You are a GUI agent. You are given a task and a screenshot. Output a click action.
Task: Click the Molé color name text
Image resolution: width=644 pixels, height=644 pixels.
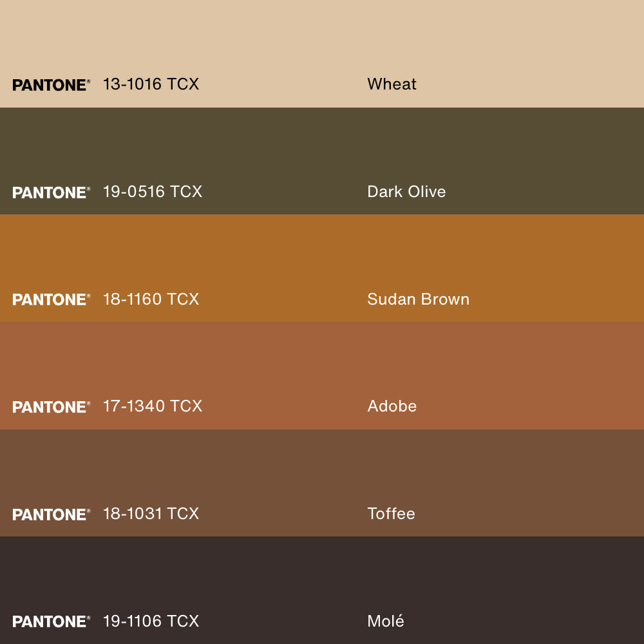click(x=386, y=621)
